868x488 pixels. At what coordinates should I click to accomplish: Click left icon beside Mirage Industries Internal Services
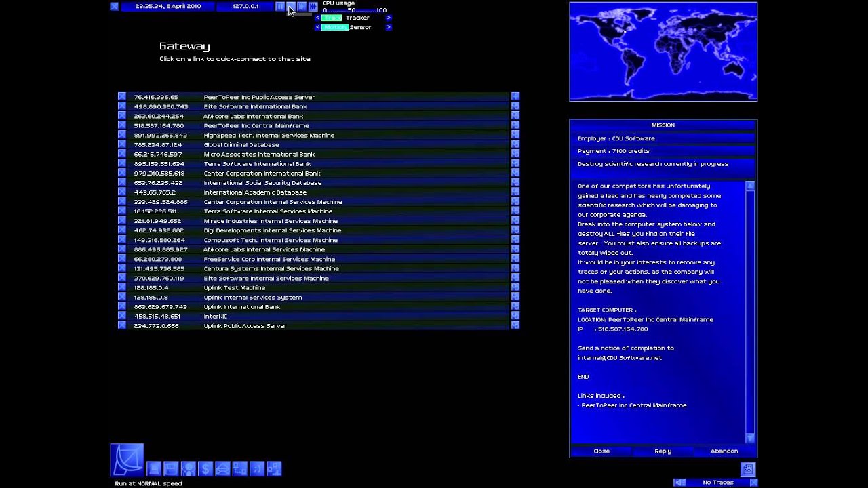(x=122, y=221)
